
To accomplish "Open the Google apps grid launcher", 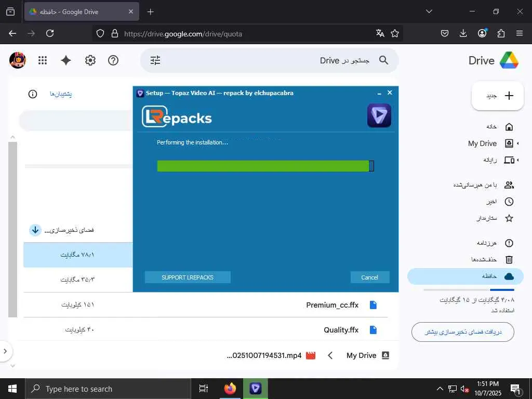I will pos(43,60).
